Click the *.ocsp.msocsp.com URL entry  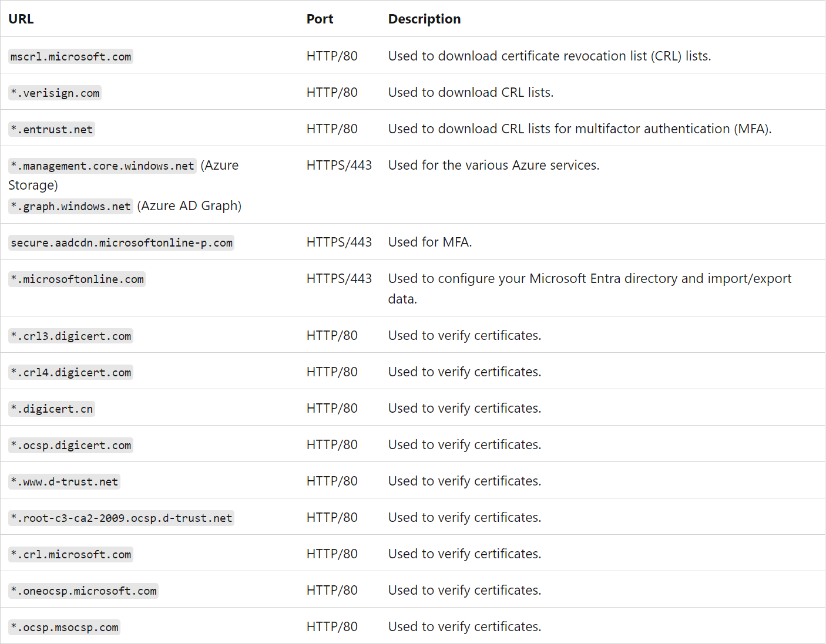coord(64,628)
